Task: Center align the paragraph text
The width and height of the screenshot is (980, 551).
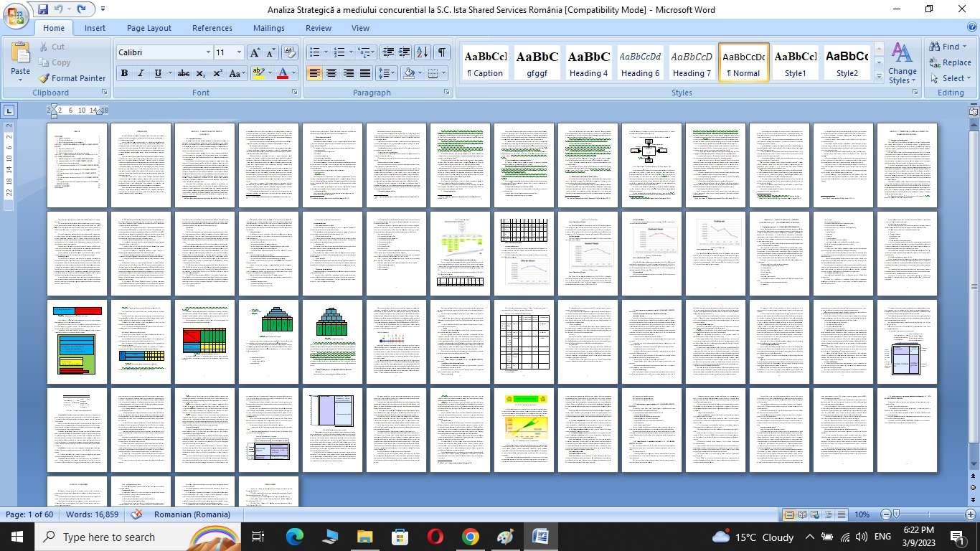Action: (331, 73)
